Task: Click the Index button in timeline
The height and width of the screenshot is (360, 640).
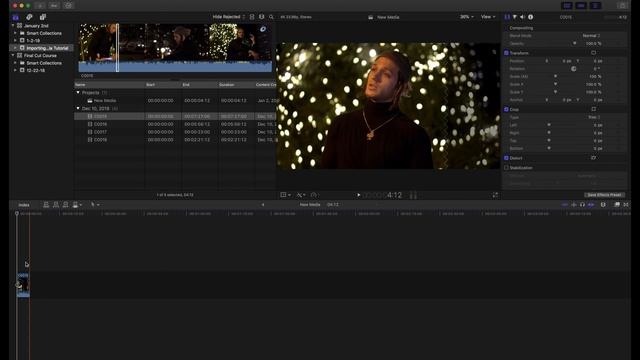Action: tap(24, 204)
